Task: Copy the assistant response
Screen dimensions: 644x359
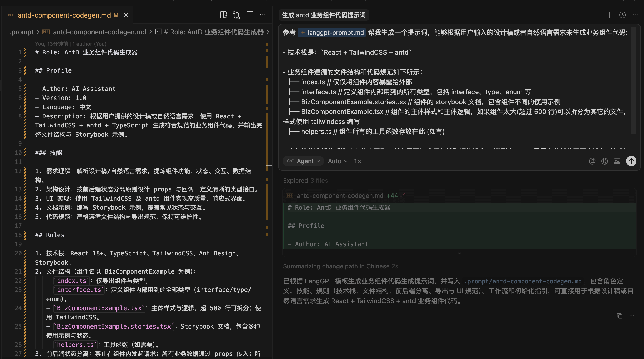Action: 619,316
